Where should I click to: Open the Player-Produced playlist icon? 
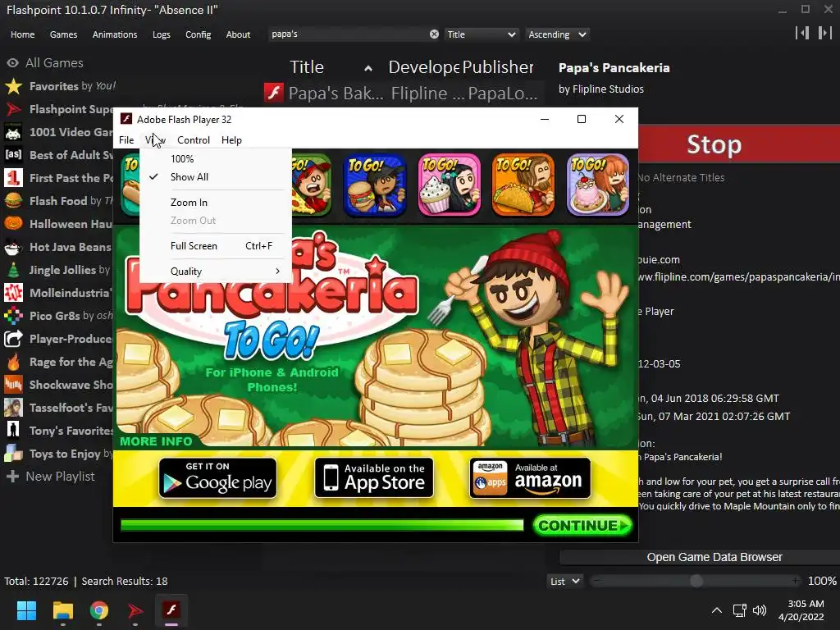click(13, 339)
